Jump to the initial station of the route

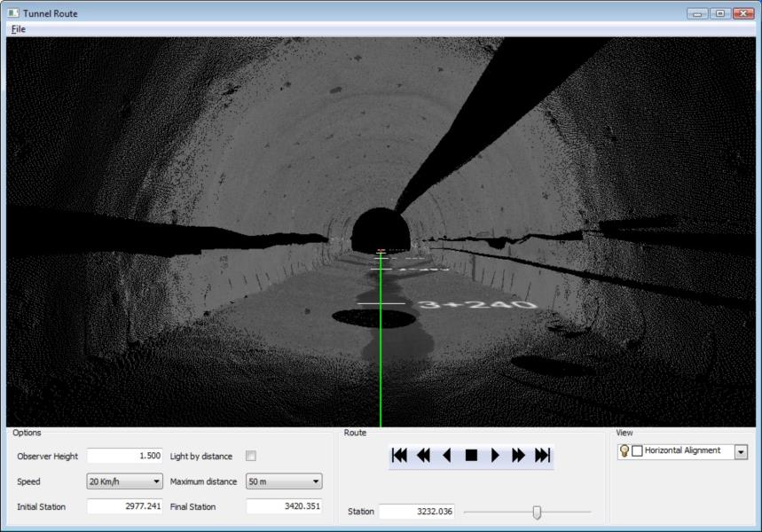tap(400, 455)
